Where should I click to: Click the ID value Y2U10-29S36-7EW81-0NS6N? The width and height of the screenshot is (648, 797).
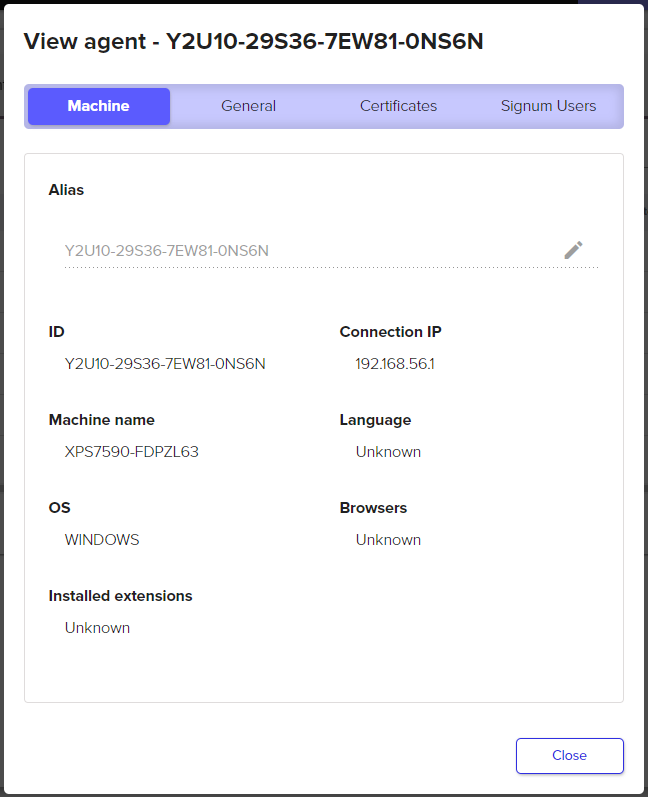(x=165, y=363)
